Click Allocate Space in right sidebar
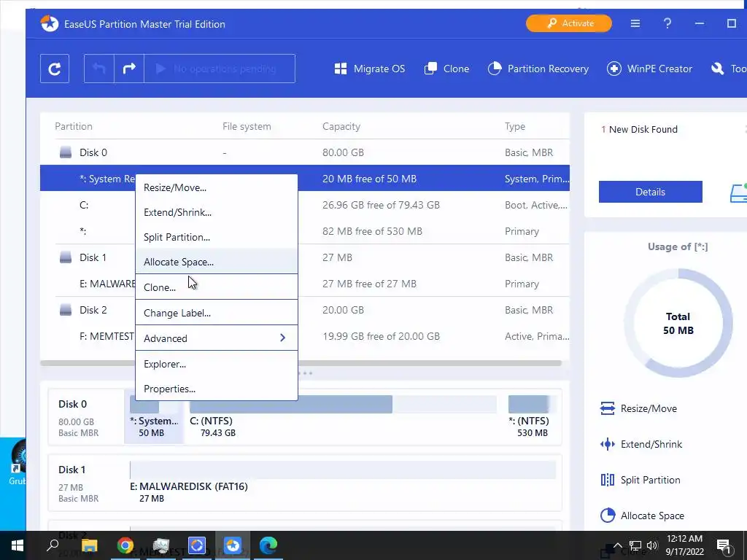This screenshot has height=560, width=747. pyautogui.click(x=642, y=516)
